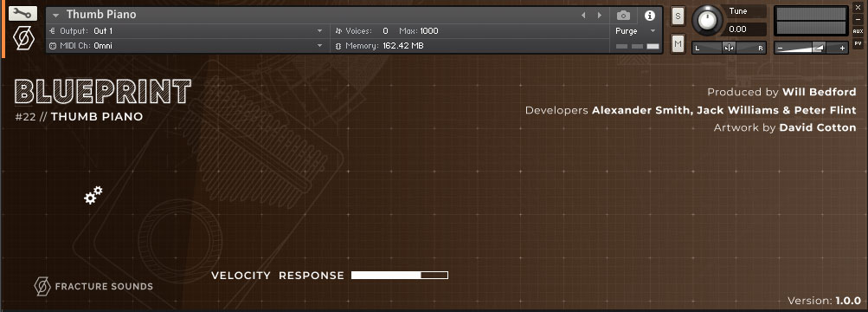Show instrument info with the i icon
This screenshot has height=312, width=868.
click(x=650, y=16)
